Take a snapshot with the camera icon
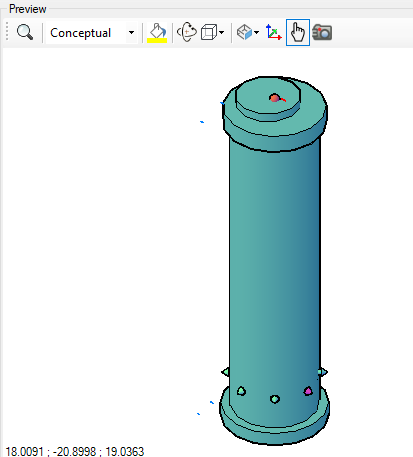Viewport: 413px width, 457px height. coord(322,33)
